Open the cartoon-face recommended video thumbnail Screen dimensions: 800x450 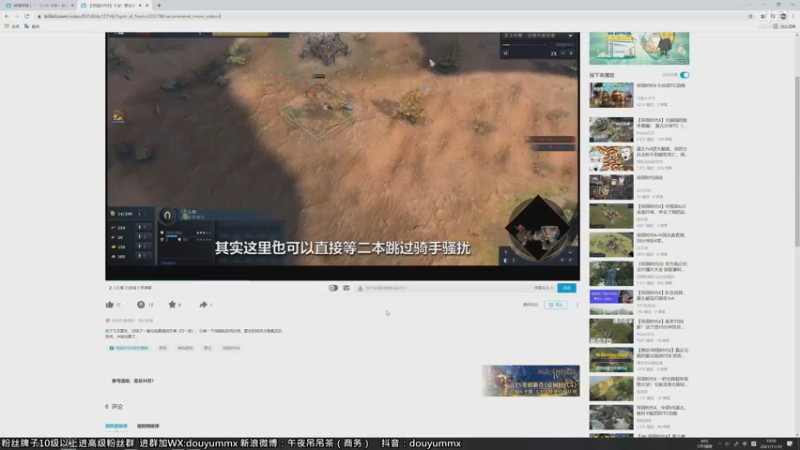coord(611,158)
